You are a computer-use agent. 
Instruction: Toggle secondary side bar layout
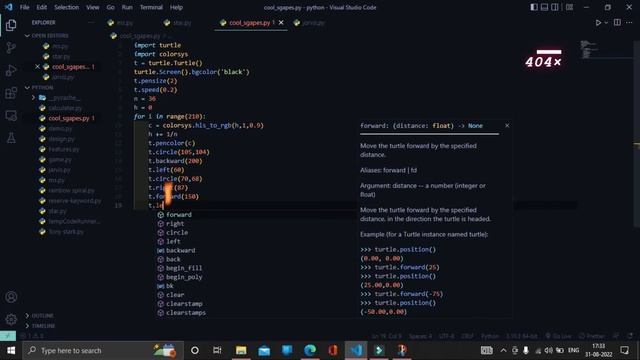(x=555, y=7)
